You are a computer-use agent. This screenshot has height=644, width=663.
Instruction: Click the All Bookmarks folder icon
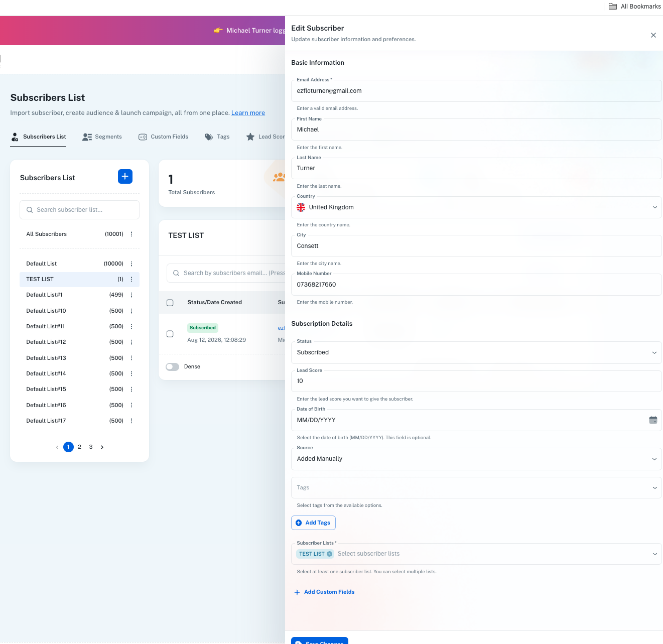[x=613, y=7]
